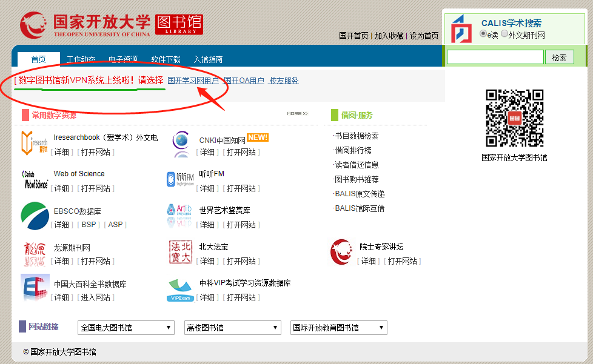Click 进入网站 for 中国大百科全书数据库

pyautogui.click(x=95, y=297)
